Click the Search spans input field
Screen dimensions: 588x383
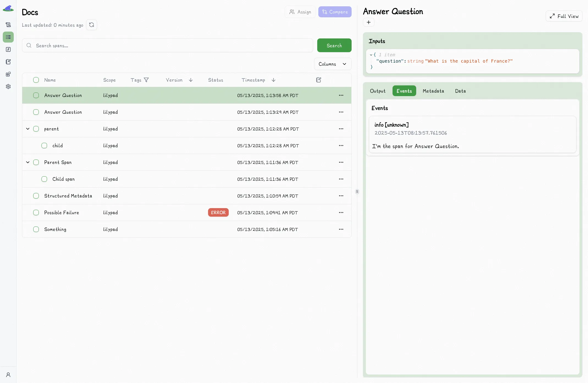(x=168, y=45)
